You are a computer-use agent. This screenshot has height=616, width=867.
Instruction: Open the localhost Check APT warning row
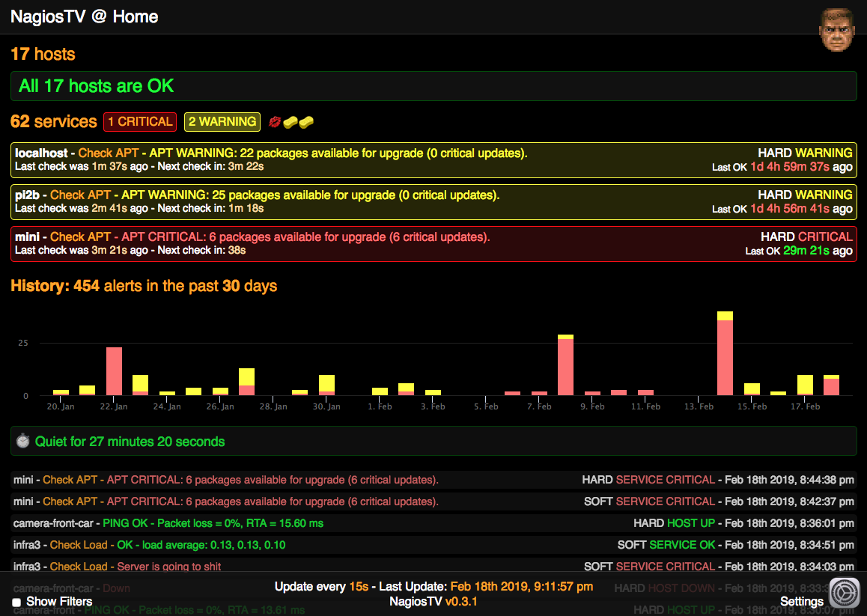[x=433, y=160]
